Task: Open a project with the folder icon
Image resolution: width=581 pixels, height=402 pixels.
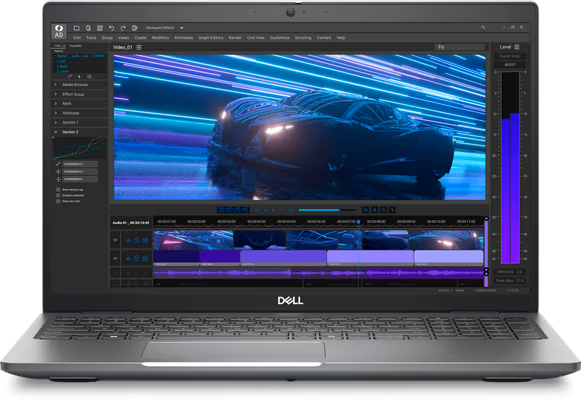Action: click(77, 28)
